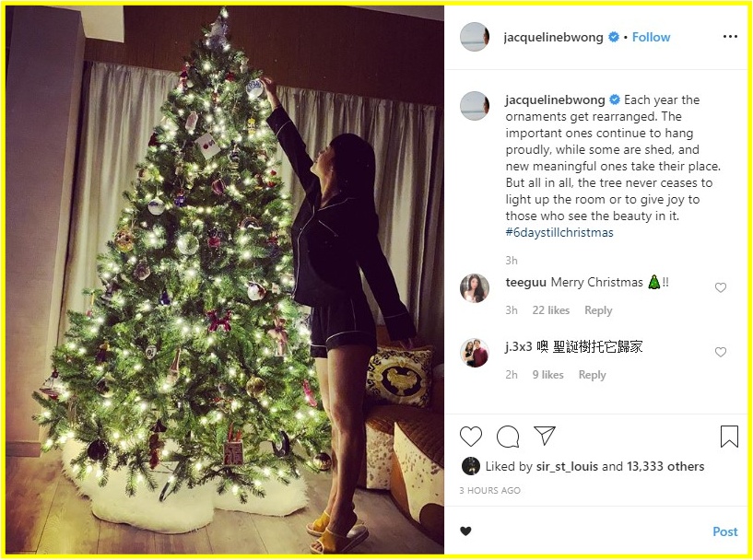Like teeguu's Merry Christmas comment
Screen dimensions: 753x560
pos(721,287)
